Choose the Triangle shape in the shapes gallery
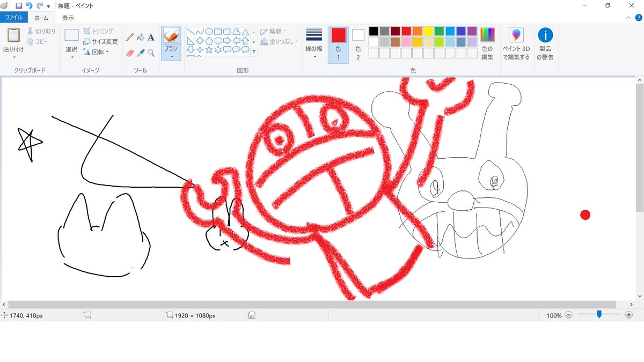This screenshot has width=644, height=362. click(245, 32)
